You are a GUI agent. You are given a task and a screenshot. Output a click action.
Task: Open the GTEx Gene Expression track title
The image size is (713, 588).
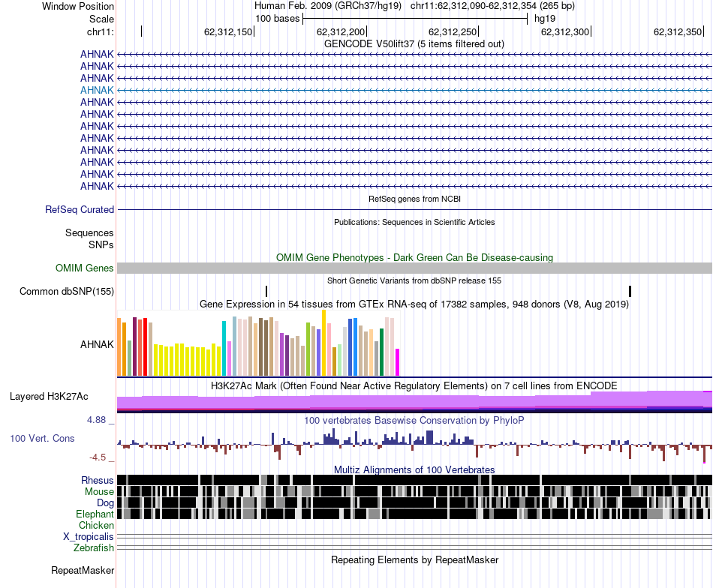(414, 304)
